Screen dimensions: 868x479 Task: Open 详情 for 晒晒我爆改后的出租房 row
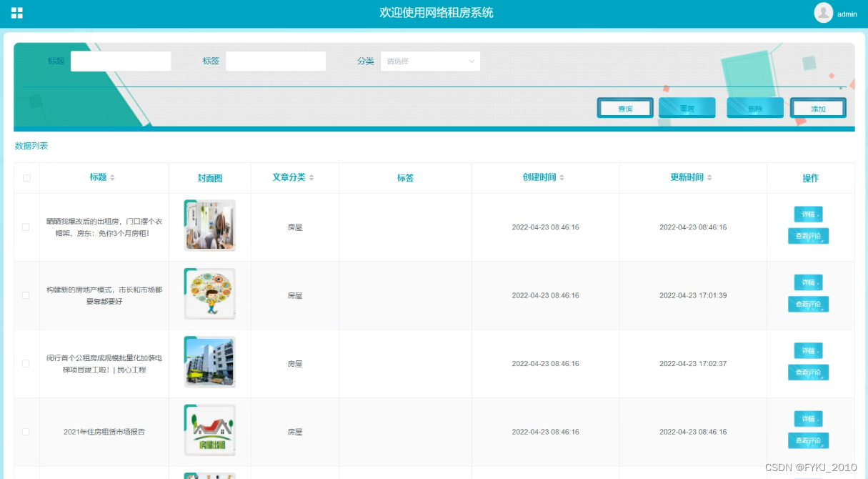click(808, 214)
